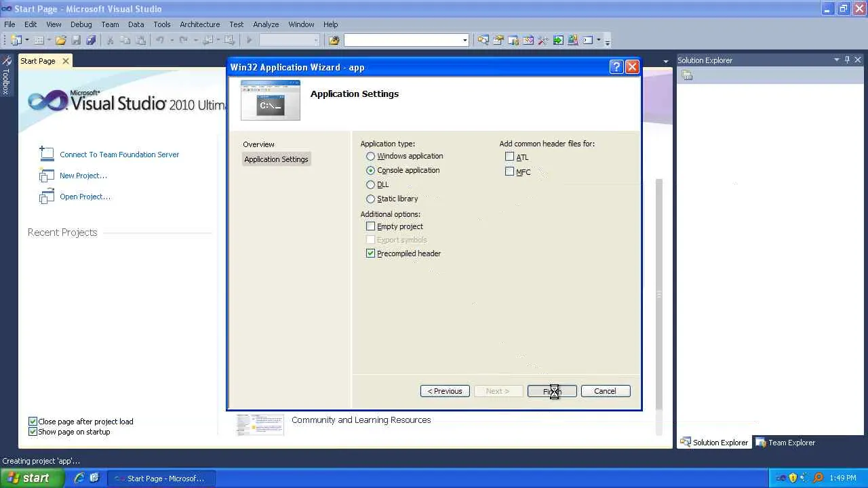868x488 pixels.
Task: Click the Extension Manager green arrow icon
Action: (558, 40)
